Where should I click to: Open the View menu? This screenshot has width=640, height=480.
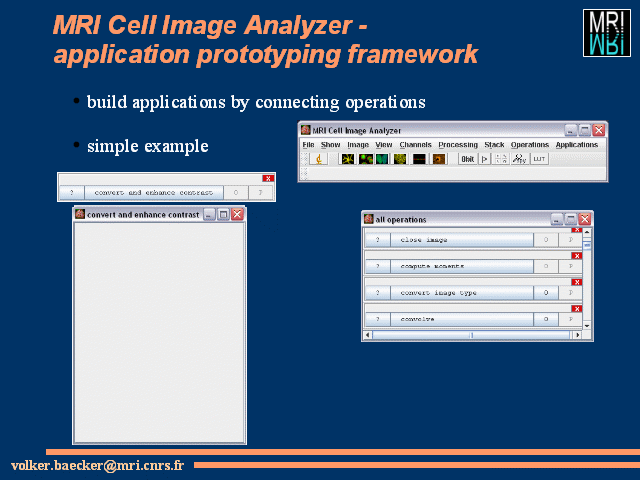tap(384, 144)
